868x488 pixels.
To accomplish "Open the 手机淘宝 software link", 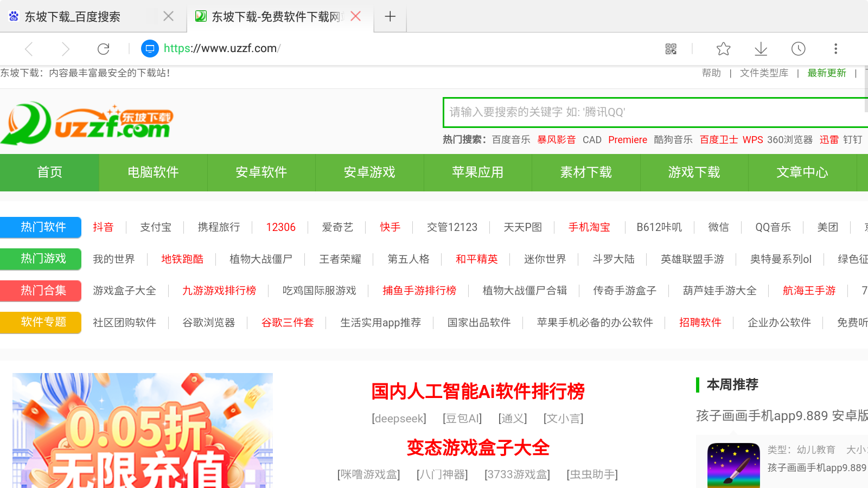I will pos(589,227).
